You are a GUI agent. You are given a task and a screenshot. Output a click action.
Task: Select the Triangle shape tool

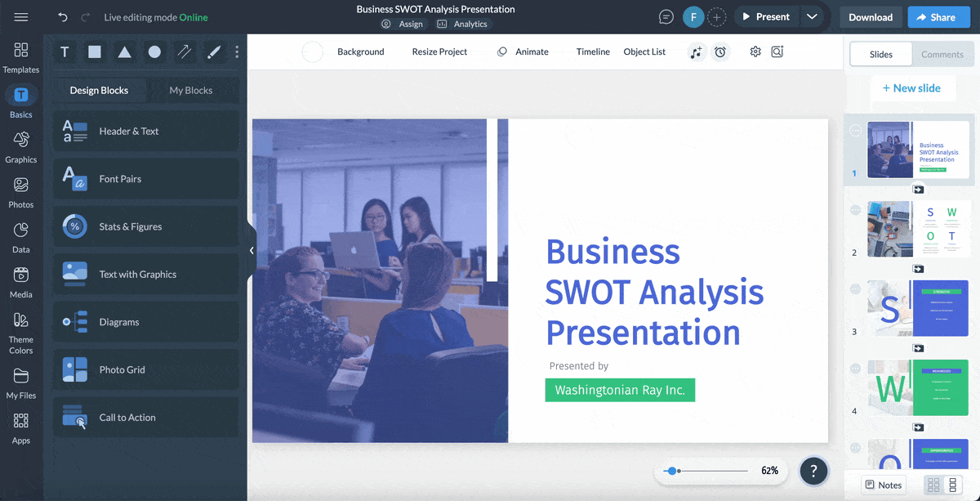pyautogui.click(x=123, y=51)
